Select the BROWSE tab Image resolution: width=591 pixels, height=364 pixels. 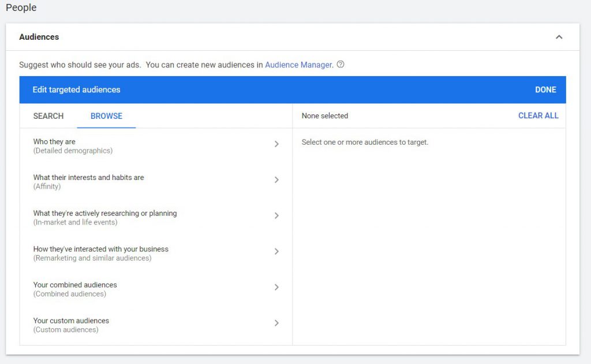click(106, 116)
